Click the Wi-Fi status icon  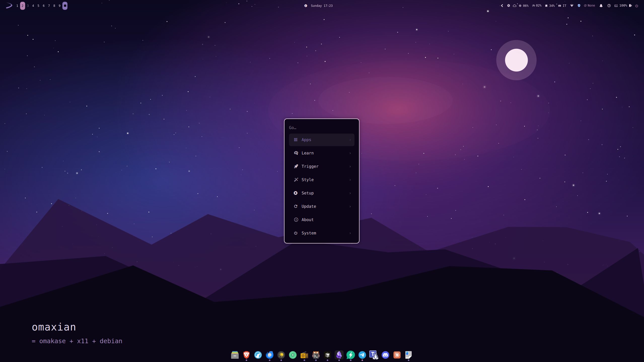(572, 6)
